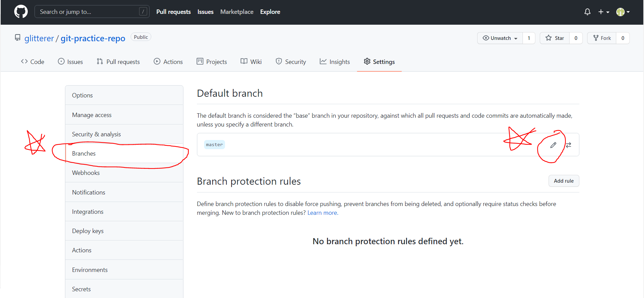The height and width of the screenshot is (298, 644).
Task: Switch to the Projects tab
Action: 212,62
